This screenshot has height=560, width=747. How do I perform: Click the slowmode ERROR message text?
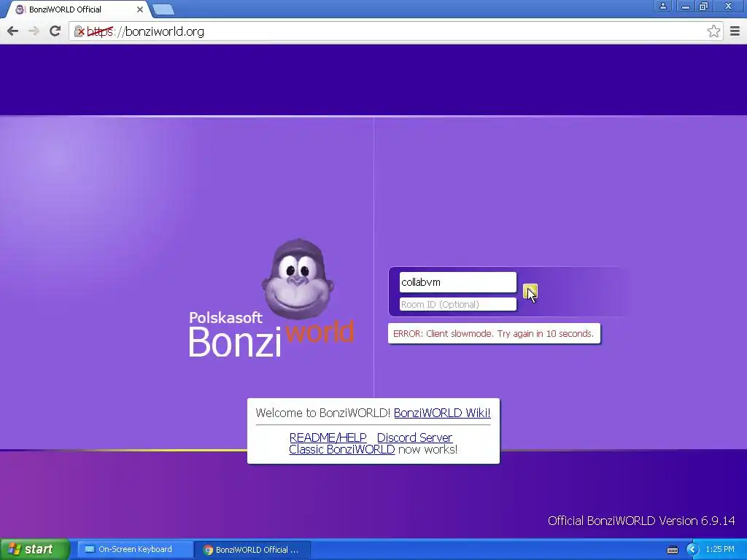tap(494, 333)
